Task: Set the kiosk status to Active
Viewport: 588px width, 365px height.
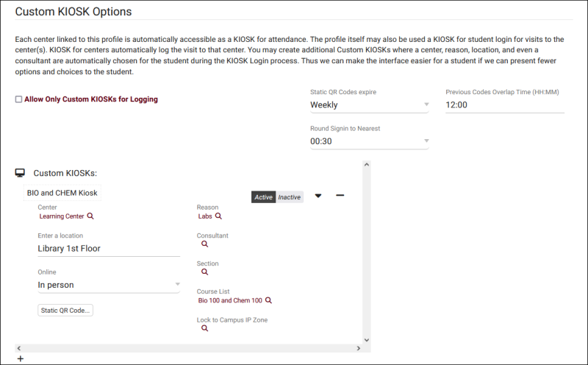Action: [263, 197]
